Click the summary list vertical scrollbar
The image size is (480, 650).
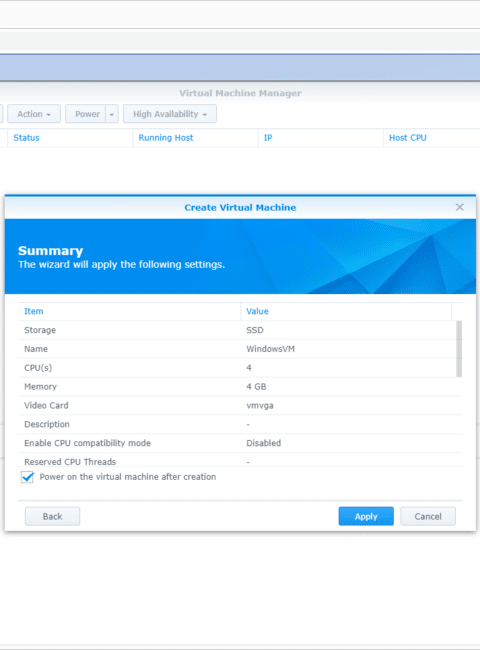[x=459, y=349]
